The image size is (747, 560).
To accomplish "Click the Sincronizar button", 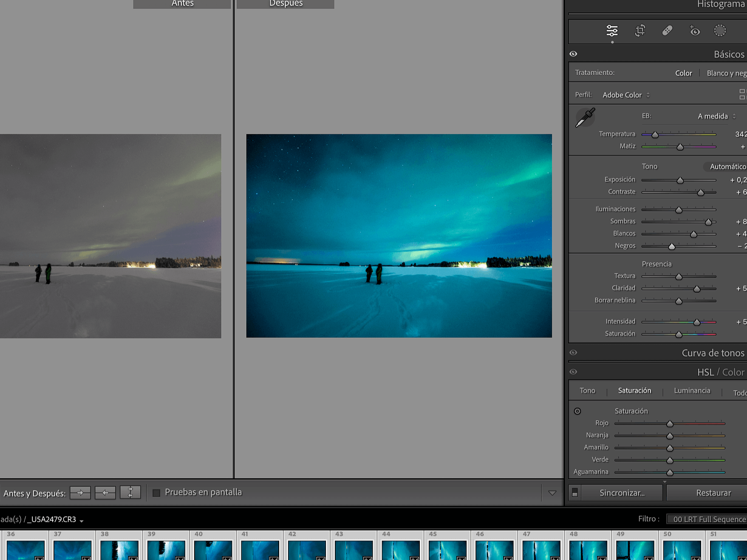I will [622, 493].
